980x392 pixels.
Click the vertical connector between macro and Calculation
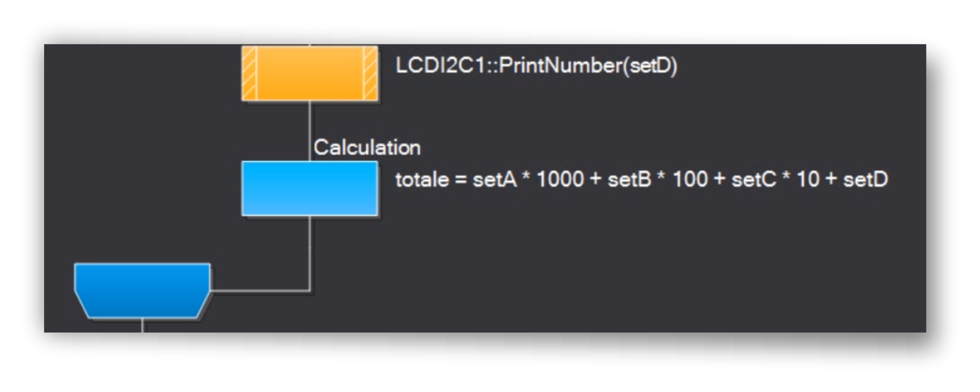[310, 131]
